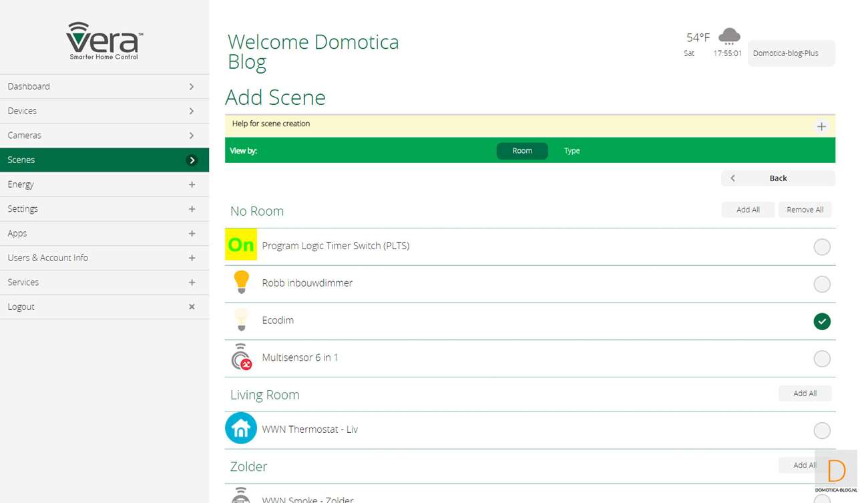Image resolution: width=868 pixels, height=503 pixels.
Task: Deselect the Ecodim device checkbox
Action: 822,321
